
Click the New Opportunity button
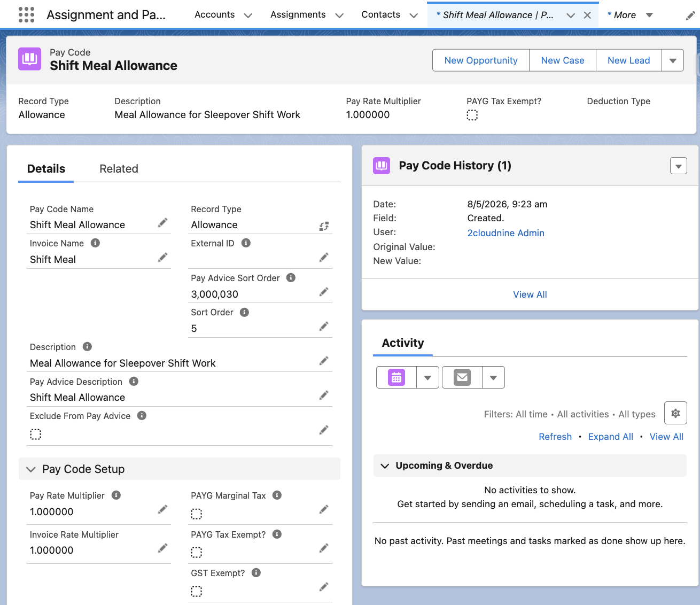[481, 60]
